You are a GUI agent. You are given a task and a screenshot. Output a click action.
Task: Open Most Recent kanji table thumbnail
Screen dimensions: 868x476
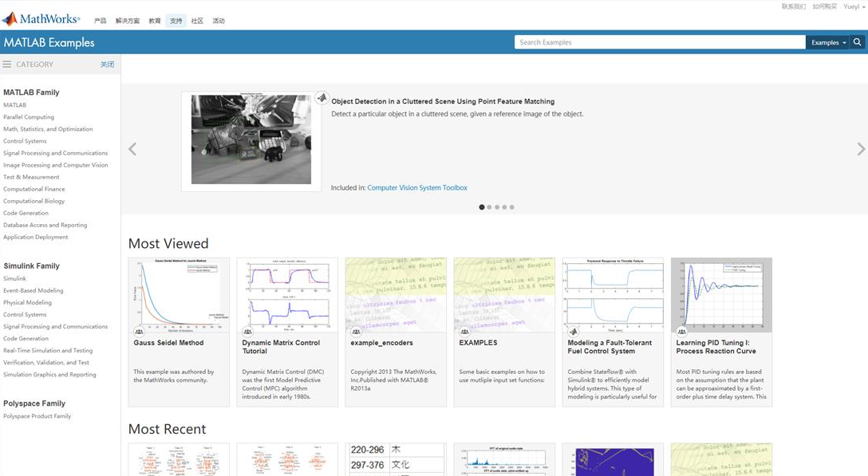pos(396,459)
